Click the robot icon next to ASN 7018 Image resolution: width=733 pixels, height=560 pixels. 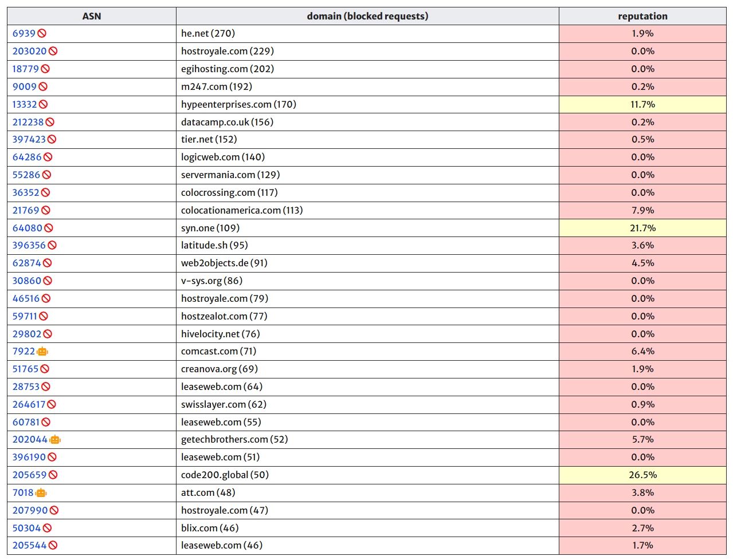point(41,493)
